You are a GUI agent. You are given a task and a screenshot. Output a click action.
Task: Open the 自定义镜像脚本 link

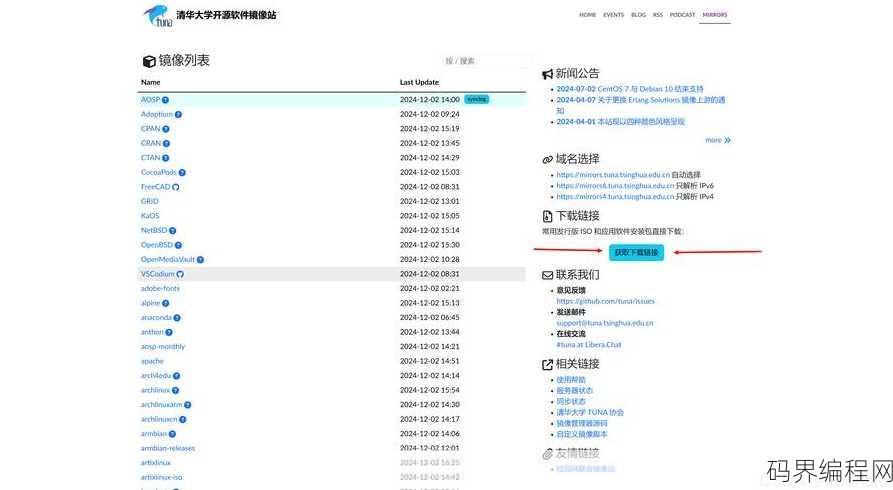[x=582, y=434]
